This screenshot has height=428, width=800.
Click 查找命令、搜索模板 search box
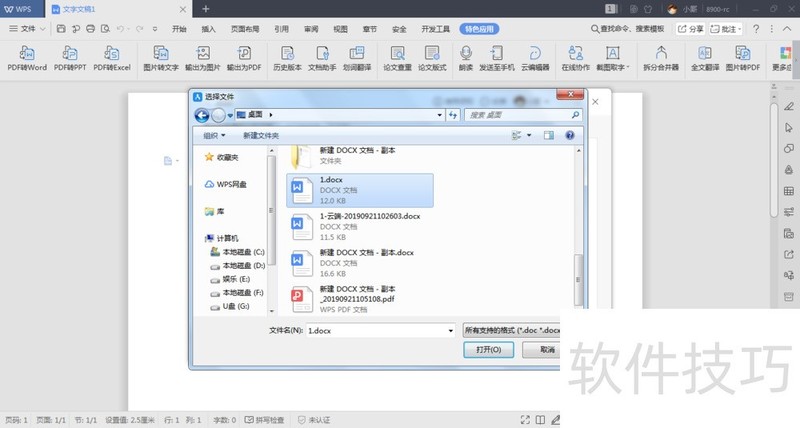[x=627, y=29]
